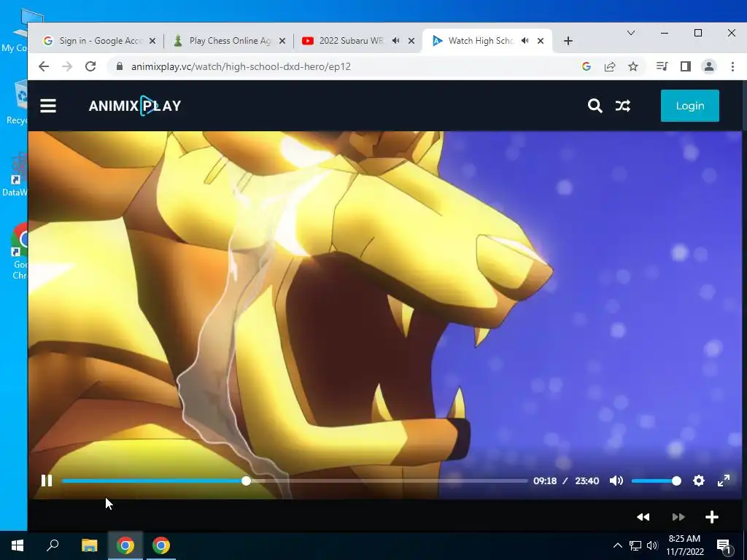Click the Login button
The image size is (747, 560).
click(690, 106)
